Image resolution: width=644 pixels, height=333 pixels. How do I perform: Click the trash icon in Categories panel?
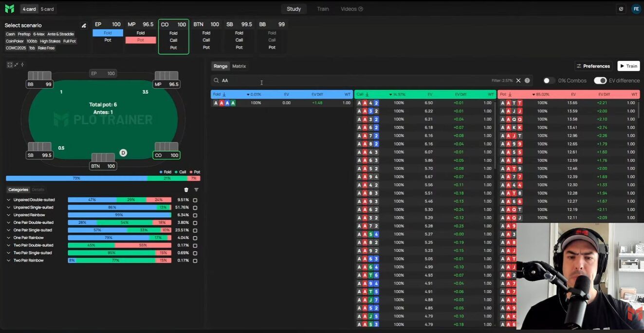pos(186,190)
